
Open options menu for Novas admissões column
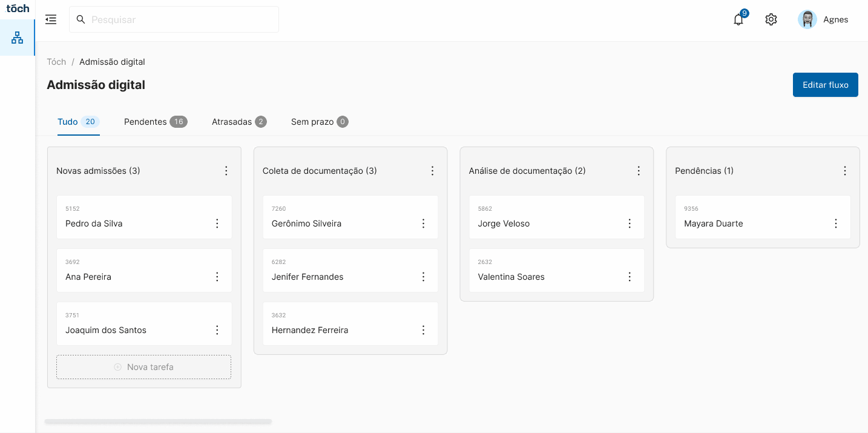point(226,171)
